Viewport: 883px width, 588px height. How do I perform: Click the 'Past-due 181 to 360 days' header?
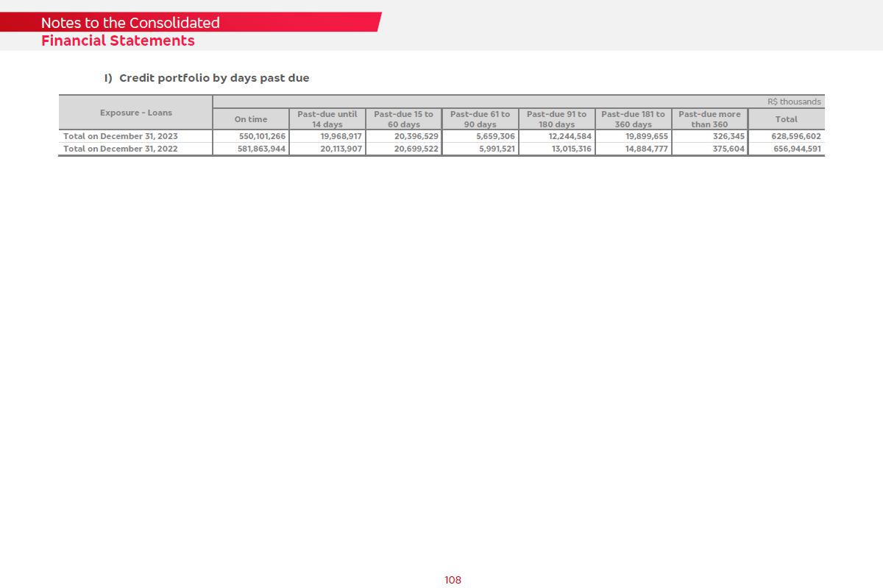[x=634, y=119]
